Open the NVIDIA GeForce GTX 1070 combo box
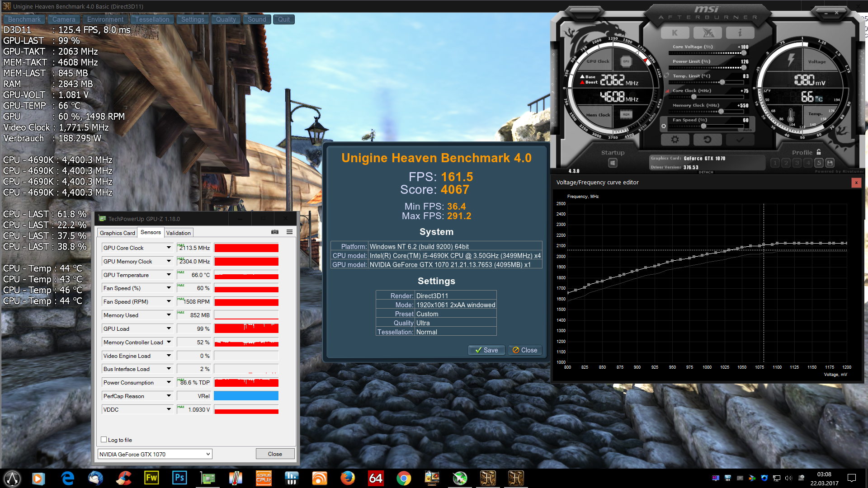Screen dimensions: 868x488 155,454
